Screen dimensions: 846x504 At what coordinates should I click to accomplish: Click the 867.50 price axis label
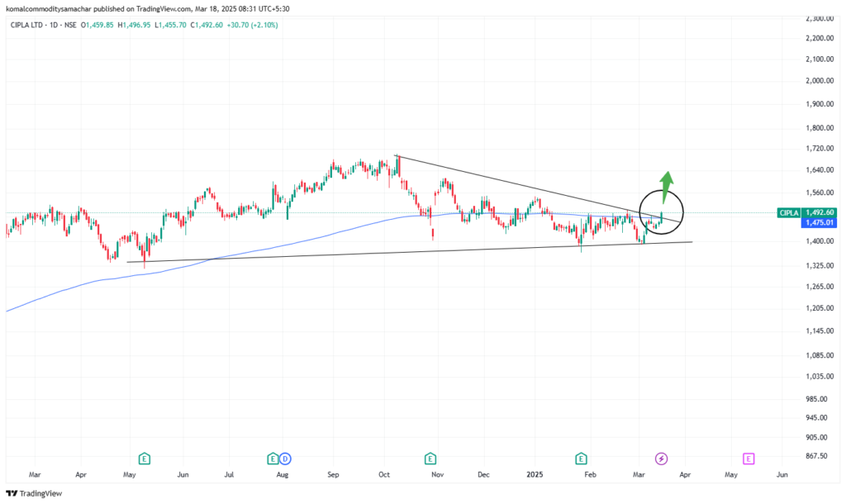[816, 456]
